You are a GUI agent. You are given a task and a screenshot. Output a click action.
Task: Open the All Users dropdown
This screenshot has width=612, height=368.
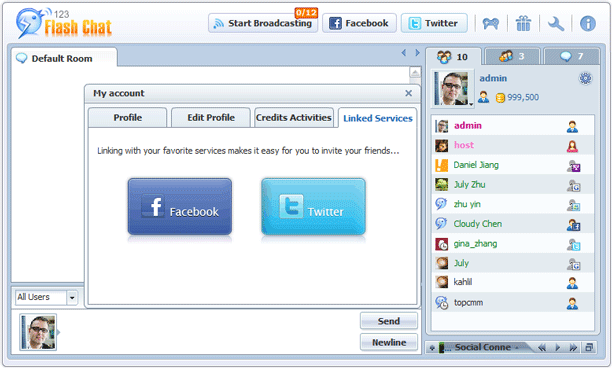72,298
